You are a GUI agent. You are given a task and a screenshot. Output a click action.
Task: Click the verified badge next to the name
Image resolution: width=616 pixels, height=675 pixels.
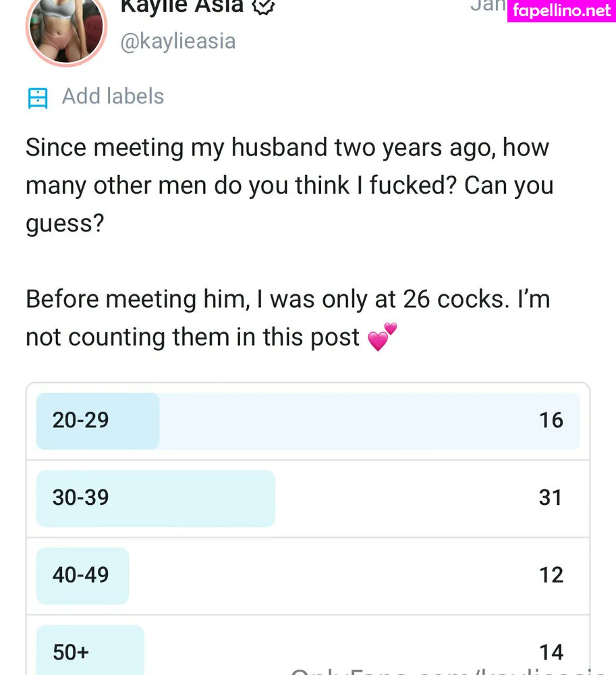[x=263, y=7]
